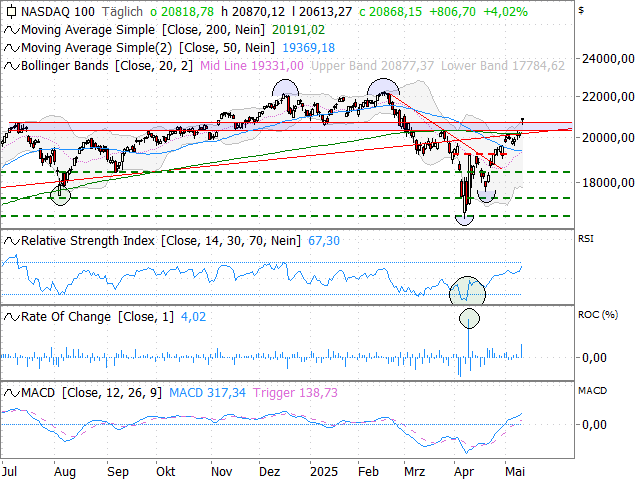This screenshot has height=480, width=640.
Task: Click the close value c 20868,15
Action: pyautogui.click(x=391, y=12)
